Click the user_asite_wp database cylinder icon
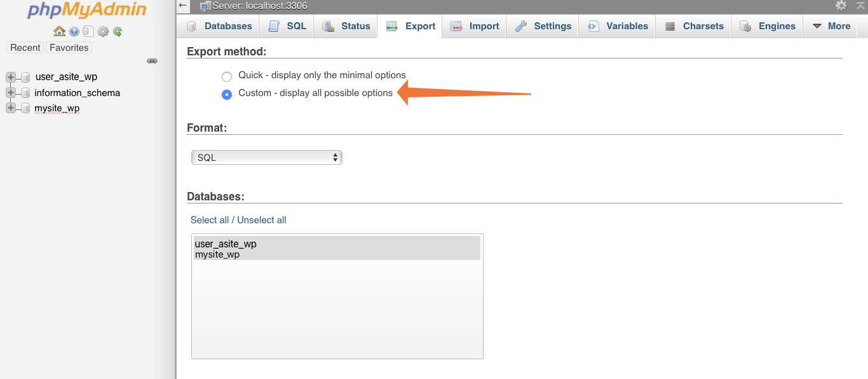The width and height of the screenshot is (868, 379). [25, 77]
